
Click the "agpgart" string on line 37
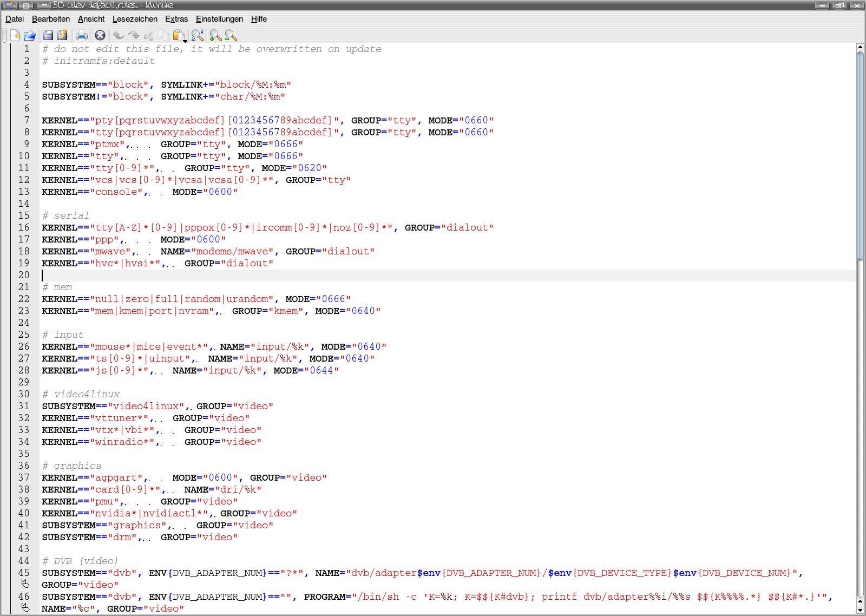pos(116,477)
